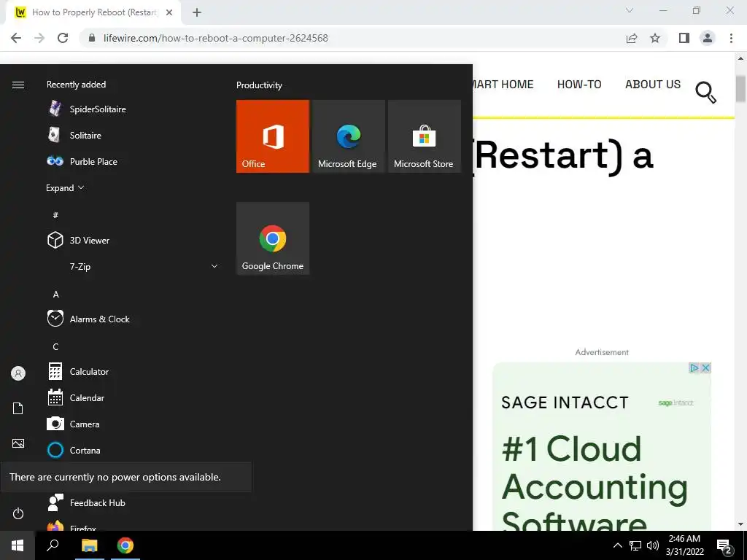This screenshot has width=747, height=560.
Task: Open Purble Place game
Action: tap(82, 161)
